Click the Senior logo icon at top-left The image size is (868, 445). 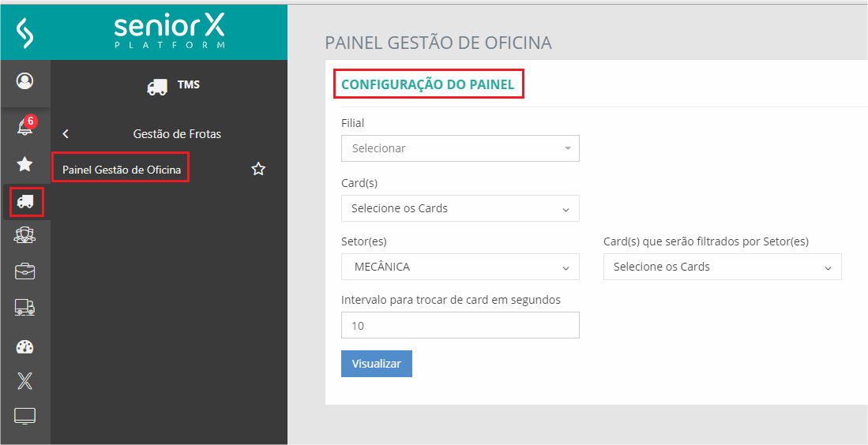pos(25,33)
